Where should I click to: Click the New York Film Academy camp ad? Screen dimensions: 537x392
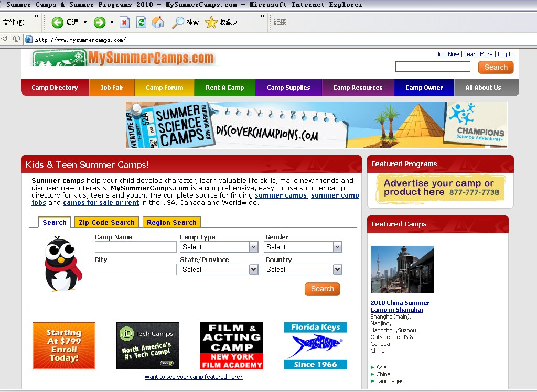point(232,346)
